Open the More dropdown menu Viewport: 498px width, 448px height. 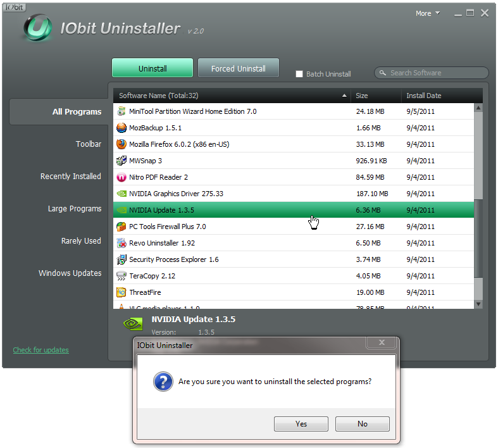pos(428,13)
